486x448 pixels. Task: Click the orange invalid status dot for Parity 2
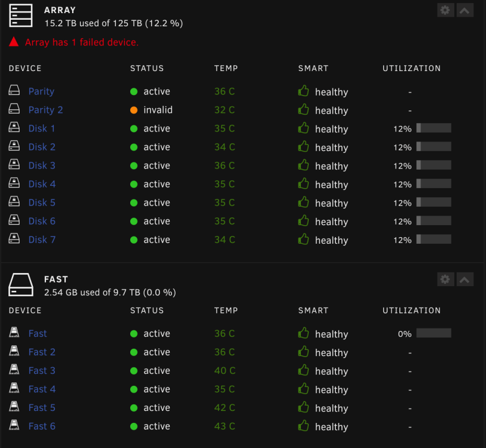134,110
